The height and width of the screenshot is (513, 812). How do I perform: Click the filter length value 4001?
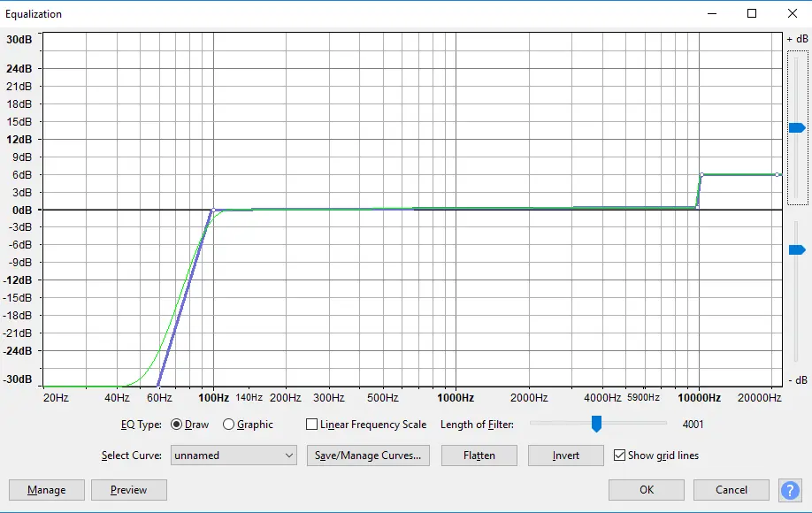pos(693,425)
